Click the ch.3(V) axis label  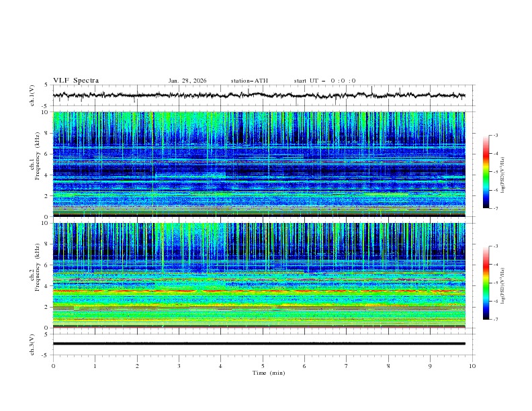click(x=32, y=344)
